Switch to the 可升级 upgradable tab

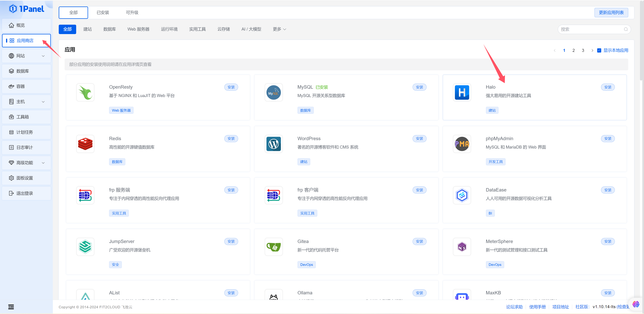132,12
